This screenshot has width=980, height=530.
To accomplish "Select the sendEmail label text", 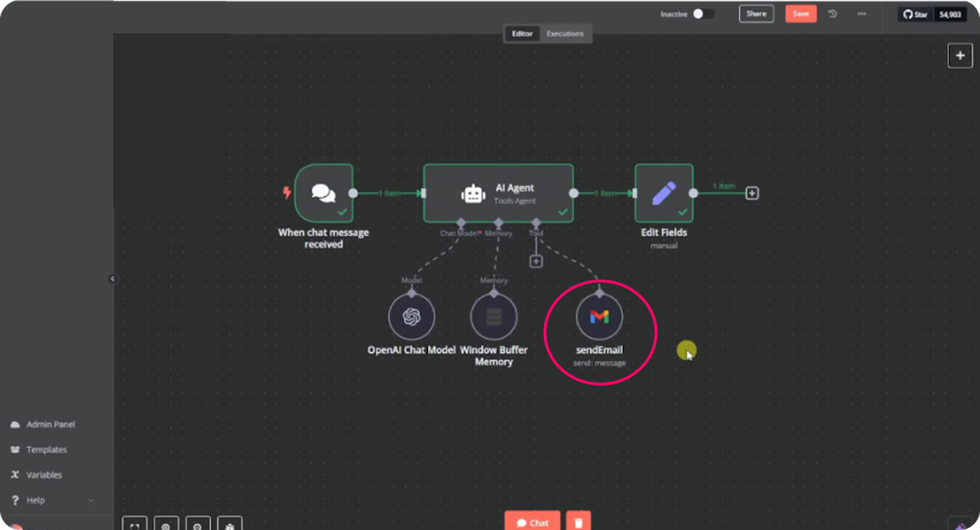I will point(599,350).
